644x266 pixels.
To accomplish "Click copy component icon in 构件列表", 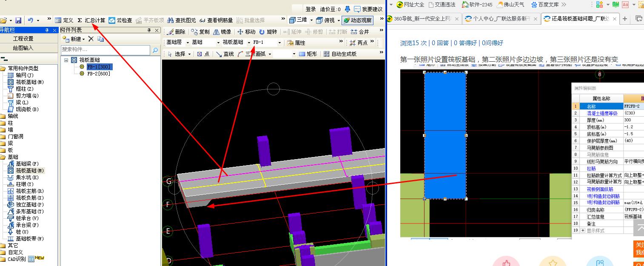I will click(x=100, y=39).
